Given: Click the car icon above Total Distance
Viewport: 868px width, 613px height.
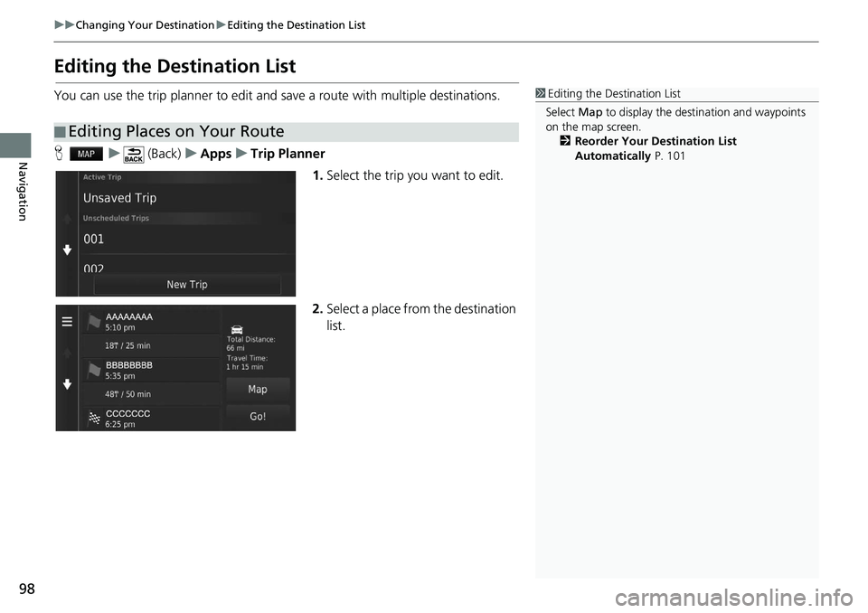Looking at the screenshot, I should click(237, 329).
